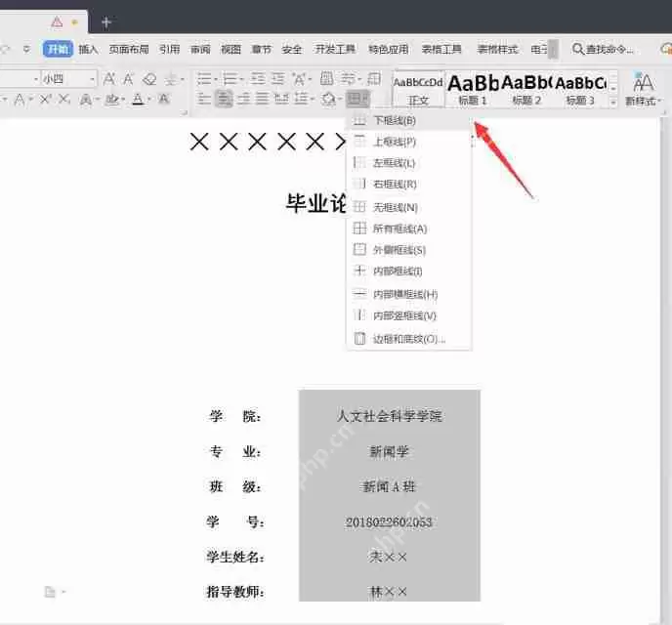Viewport: 672px width, 625px height.
Task: Decrease font size with the smaller A icon
Action: coord(128,79)
